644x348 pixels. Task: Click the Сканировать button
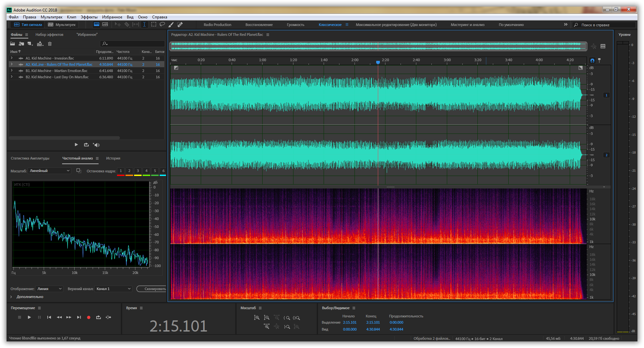tap(153, 289)
